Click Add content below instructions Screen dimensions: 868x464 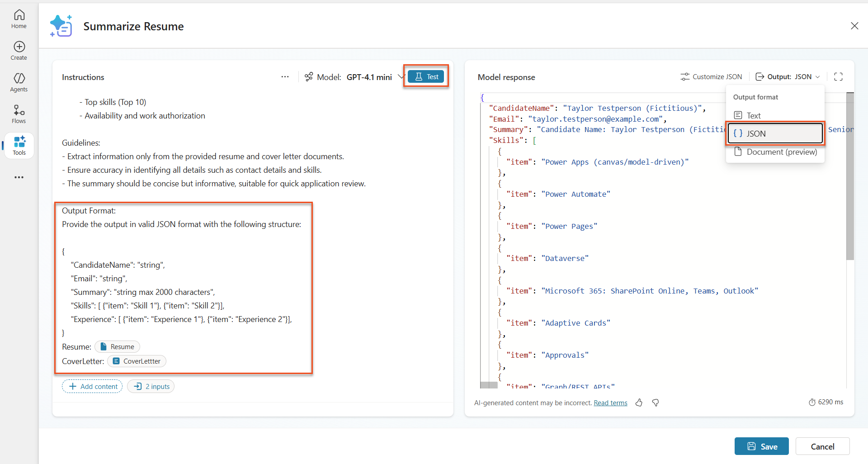(x=92, y=386)
